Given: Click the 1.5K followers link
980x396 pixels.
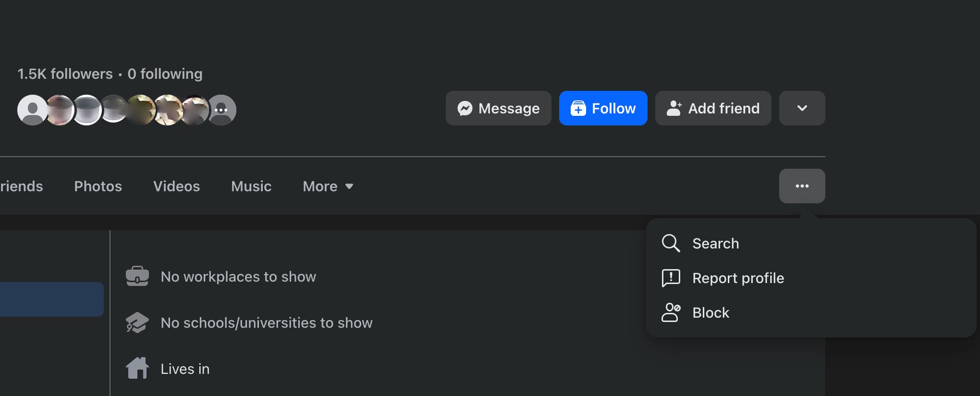Looking at the screenshot, I should 65,74.
